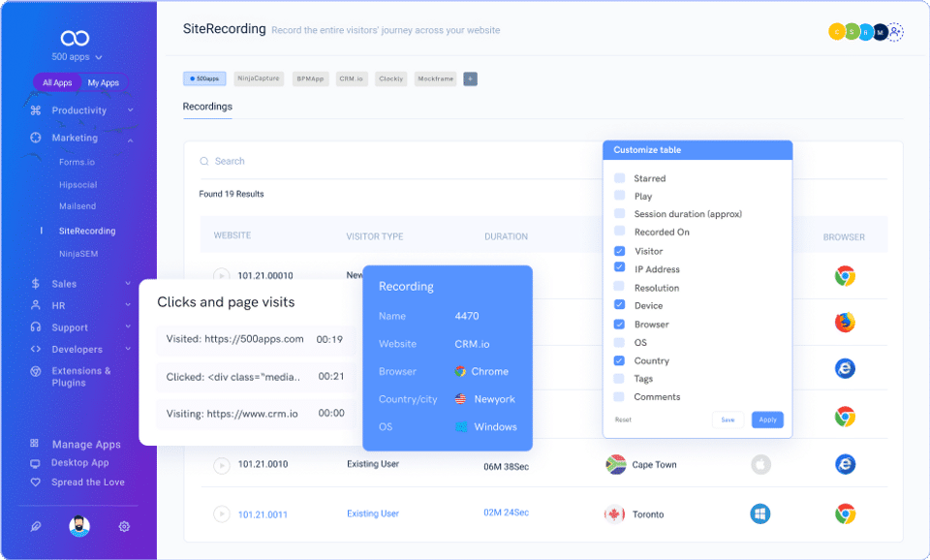Click the HR person icon
930x560 pixels.
(x=36, y=305)
